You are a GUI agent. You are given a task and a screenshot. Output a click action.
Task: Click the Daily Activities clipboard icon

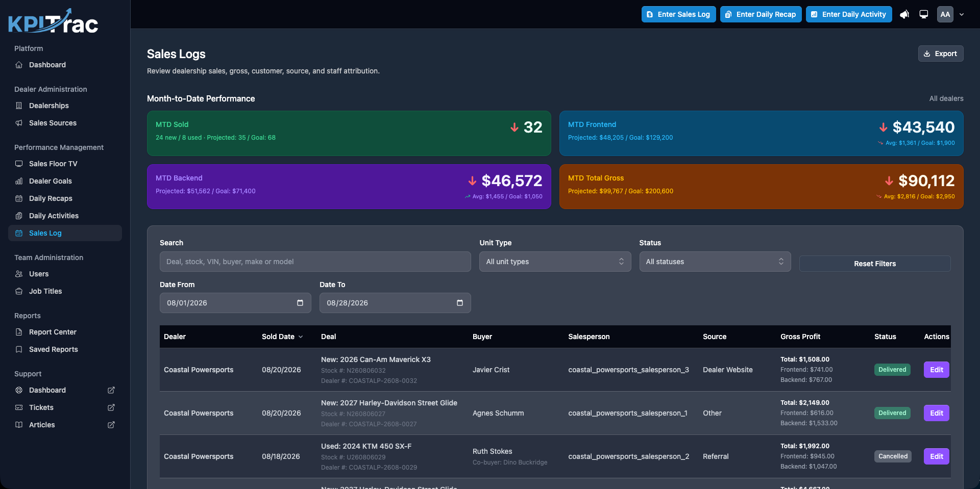(19, 216)
